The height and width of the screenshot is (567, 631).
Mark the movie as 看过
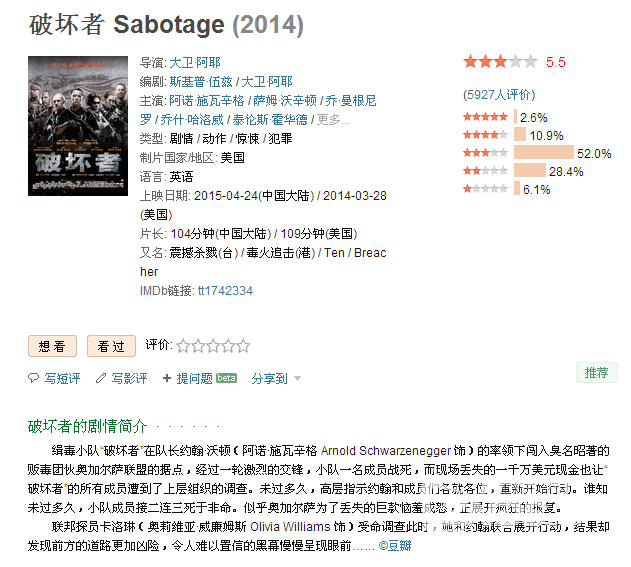111,346
